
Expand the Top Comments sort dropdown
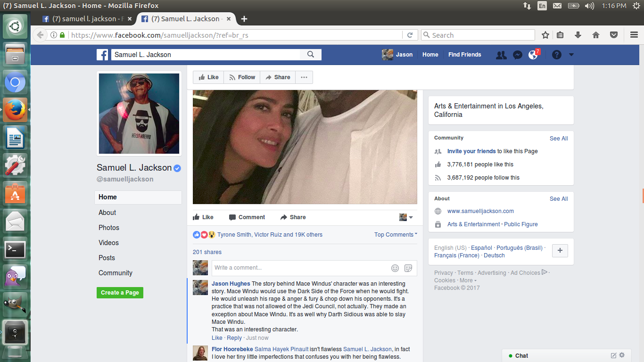point(396,235)
